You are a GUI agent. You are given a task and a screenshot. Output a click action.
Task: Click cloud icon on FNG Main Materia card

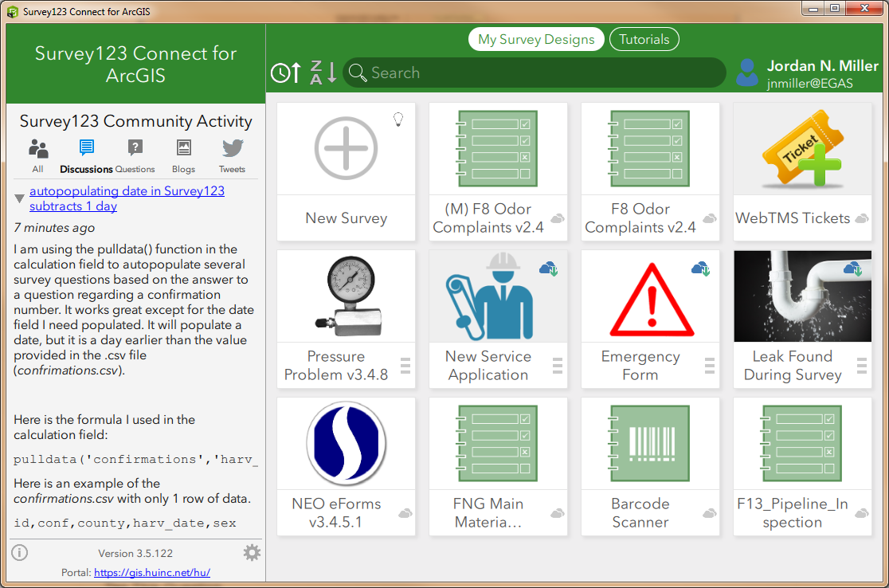pos(558,513)
